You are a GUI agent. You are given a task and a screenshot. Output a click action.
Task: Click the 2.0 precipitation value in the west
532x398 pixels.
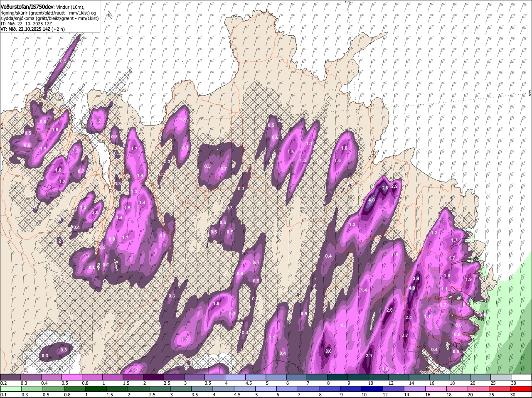click(95, 212)
